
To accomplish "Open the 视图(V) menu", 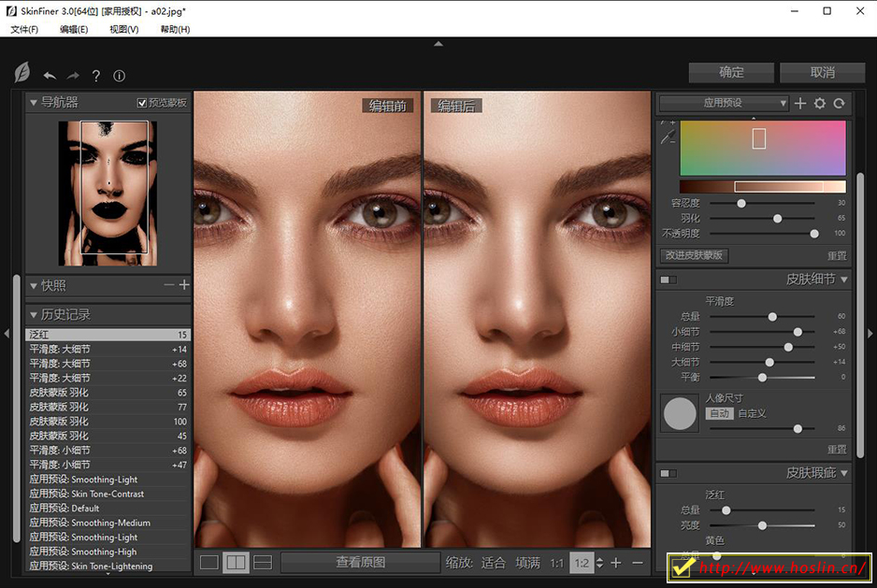I will pos(123,29).
